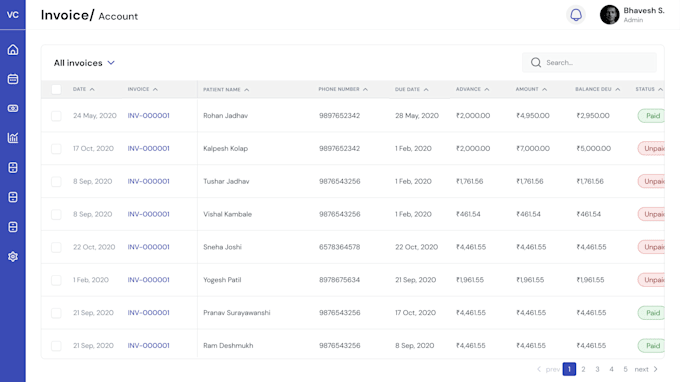The height and width of the screenshot is (382, 680).
Task: Open the settings gear in the sidebar
Action: click(x=13, y=256)
